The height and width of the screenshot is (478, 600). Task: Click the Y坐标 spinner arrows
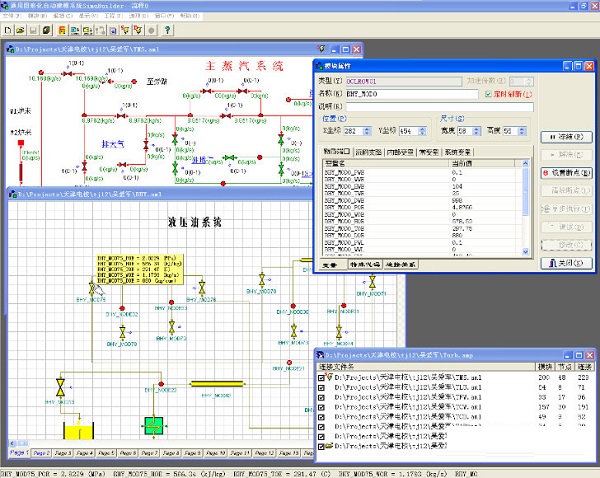pyautogui.click(x=422, y=131)
